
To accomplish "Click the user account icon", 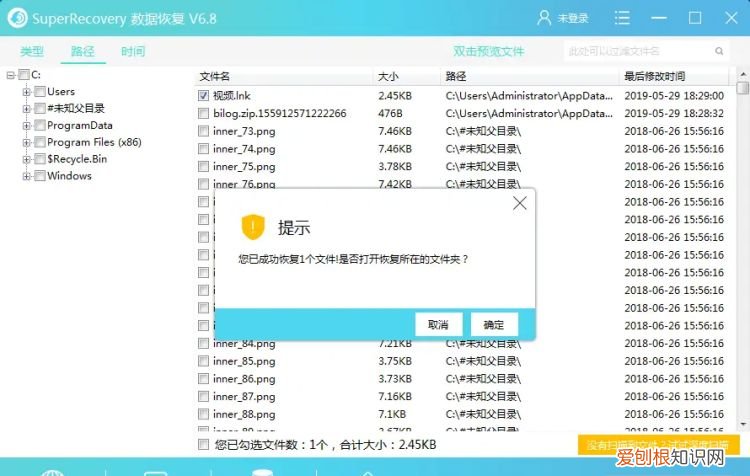I will tap(544, 18).
